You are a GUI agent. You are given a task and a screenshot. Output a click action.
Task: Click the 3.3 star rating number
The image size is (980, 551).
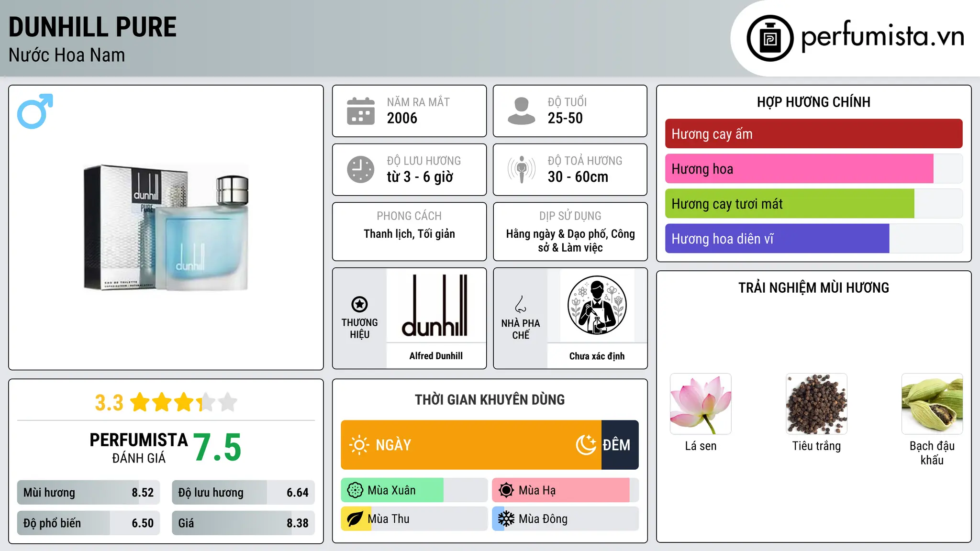[109, 403]
